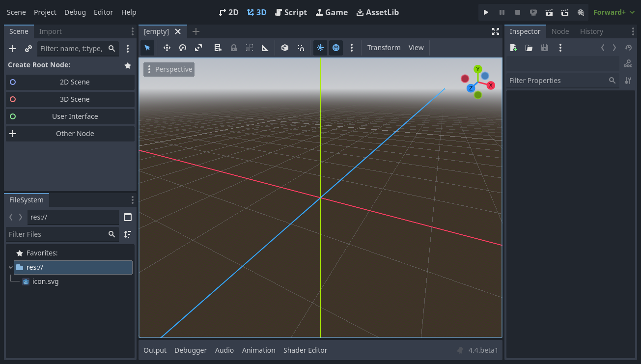This screenshot has height=364, width=641.
Task: Create a 3D Scene root node
Action: pyautogui.click(x=70, y=99)
